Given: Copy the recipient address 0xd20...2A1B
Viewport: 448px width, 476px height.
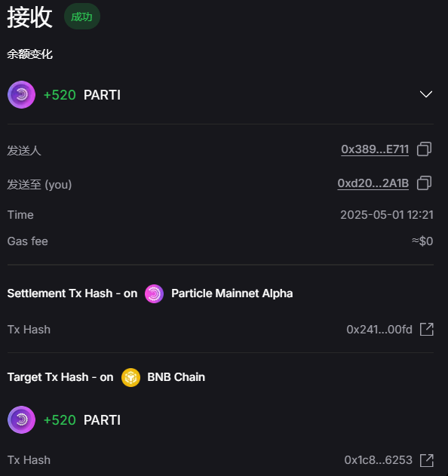Looking at the screenshot, I should tap(424, 183).
